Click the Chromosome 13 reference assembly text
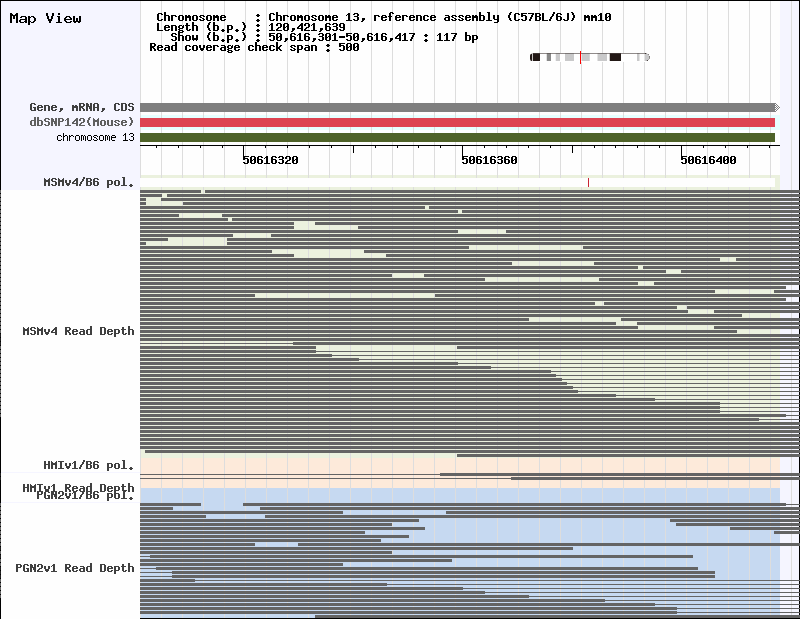The height and width of the screenshot is (619, 800). [x=440, y=17]
